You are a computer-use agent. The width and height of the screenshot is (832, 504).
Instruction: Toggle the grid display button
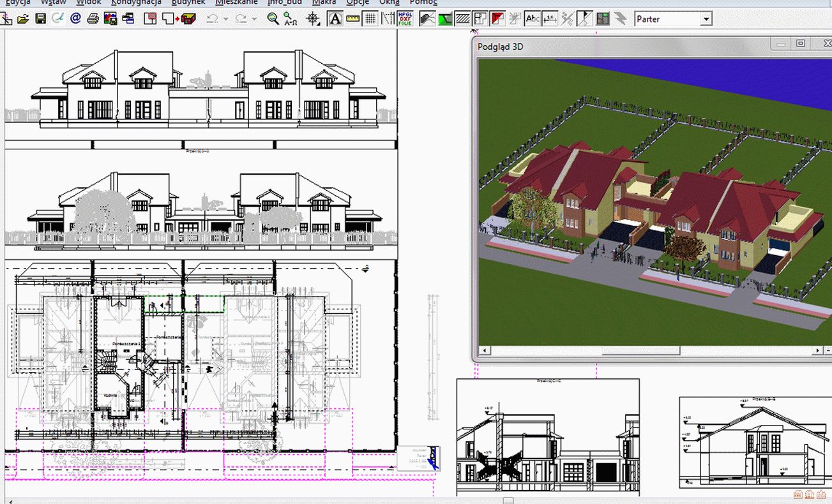point(370,19)
